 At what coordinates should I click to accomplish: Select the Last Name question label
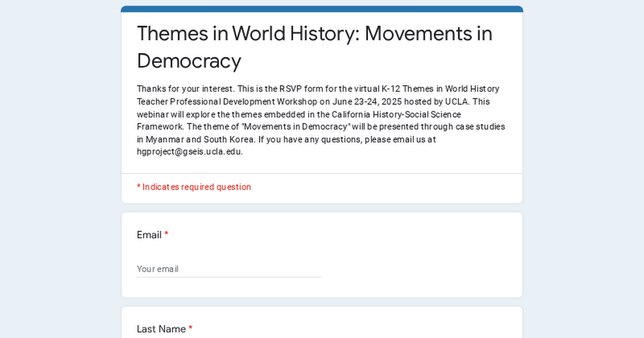click(x=161, y=329)
